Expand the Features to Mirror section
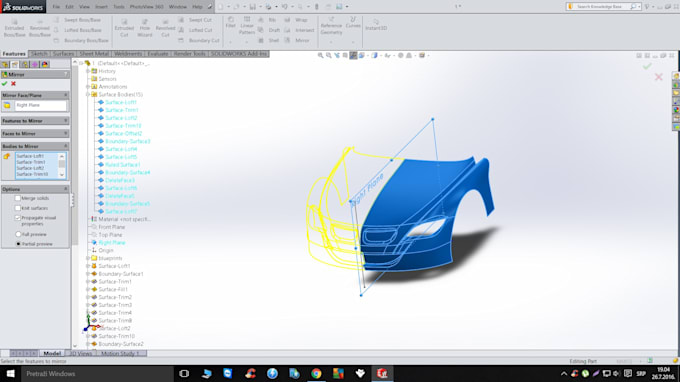 tap(35, 121)
